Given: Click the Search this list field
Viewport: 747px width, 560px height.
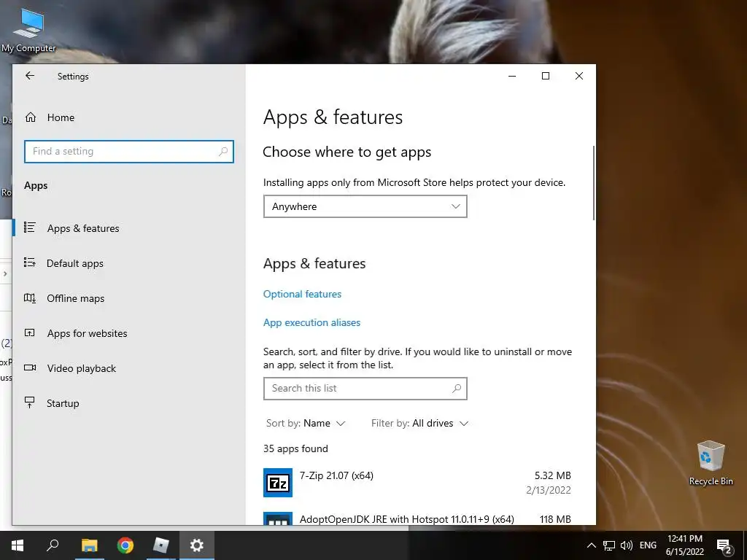Looking at the screenshot, I should point(365,389).
